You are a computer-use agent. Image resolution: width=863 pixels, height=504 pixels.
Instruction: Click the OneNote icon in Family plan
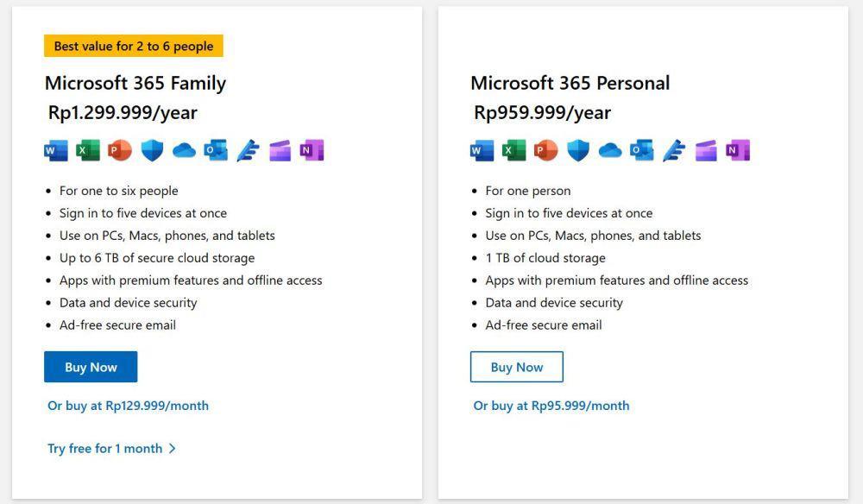(312, 150)
